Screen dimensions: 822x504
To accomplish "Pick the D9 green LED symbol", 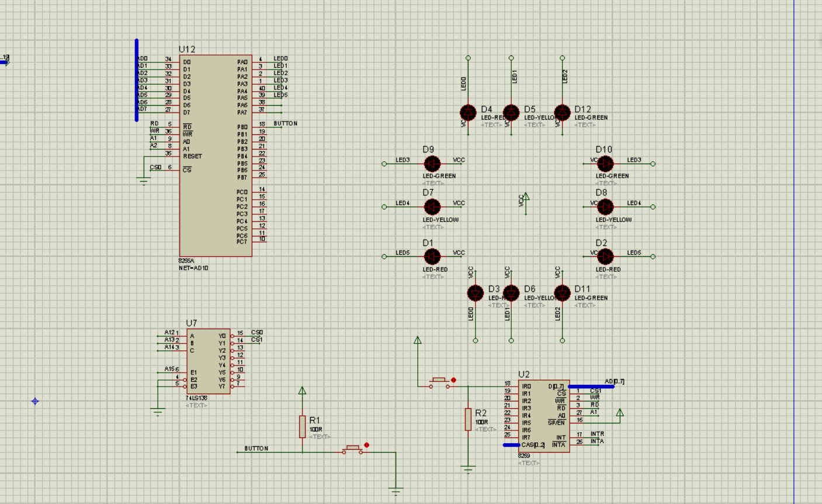I will (x=432, y=164).
